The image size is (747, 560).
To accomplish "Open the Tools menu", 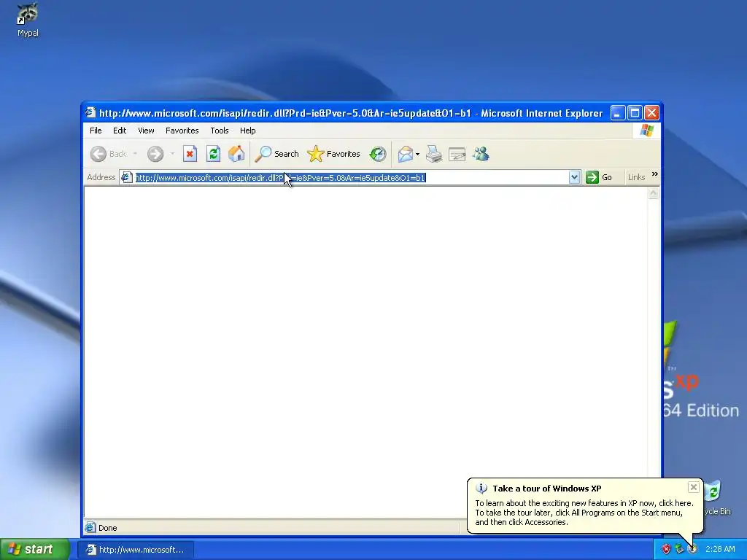I will [x=219, y=131].
